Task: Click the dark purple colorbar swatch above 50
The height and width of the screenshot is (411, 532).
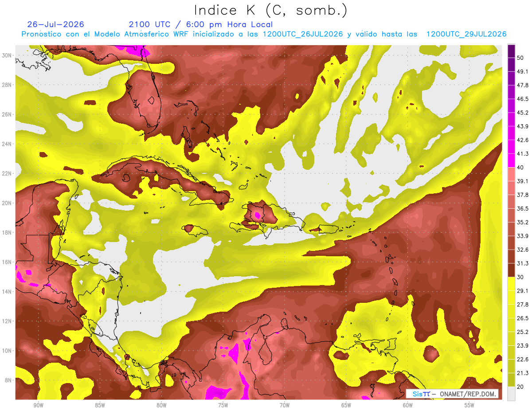Action: pos(511,51)
